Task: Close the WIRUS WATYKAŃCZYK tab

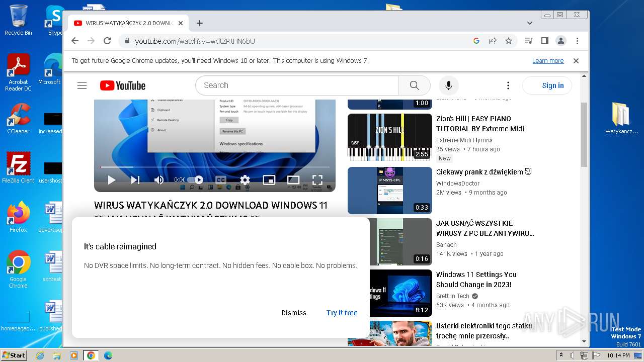Action: [181, 23]
